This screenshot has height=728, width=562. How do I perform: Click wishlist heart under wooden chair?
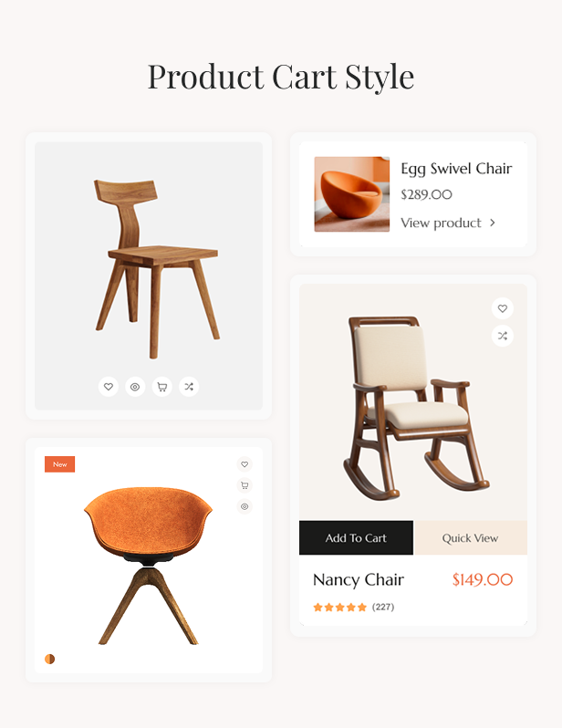click(109, 386)
